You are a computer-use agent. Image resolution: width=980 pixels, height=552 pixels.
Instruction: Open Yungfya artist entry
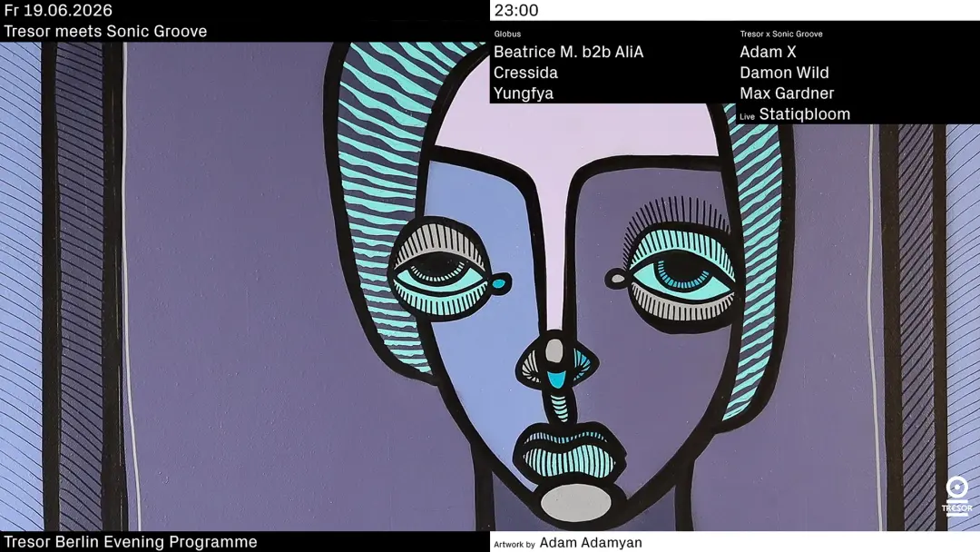point(524,94)
